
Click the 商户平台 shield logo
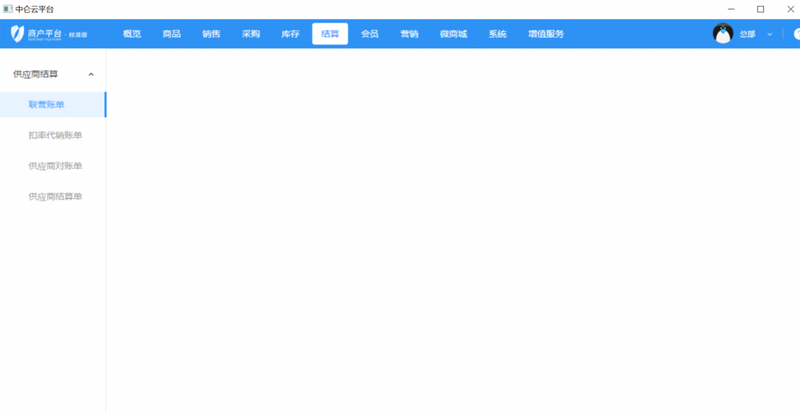point(17,34)
